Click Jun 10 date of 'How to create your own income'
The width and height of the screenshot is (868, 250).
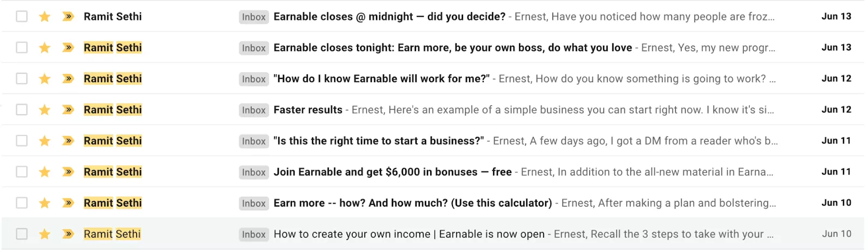pos(837,234)
